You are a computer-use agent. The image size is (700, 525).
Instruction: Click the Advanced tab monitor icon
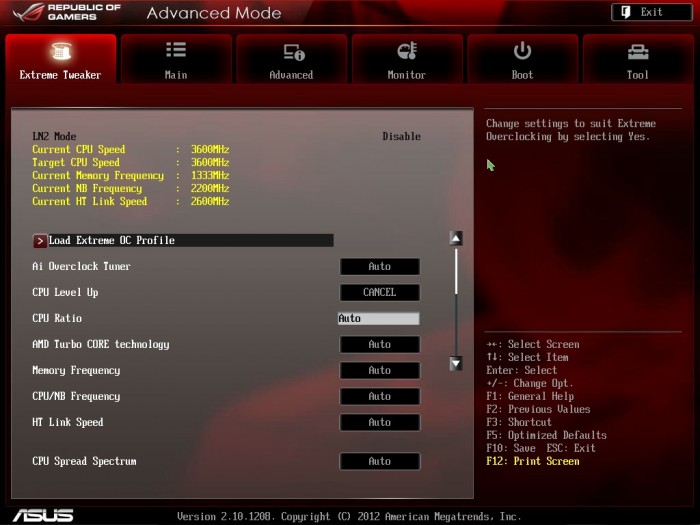pyautogui.click(x=294, y=52)
